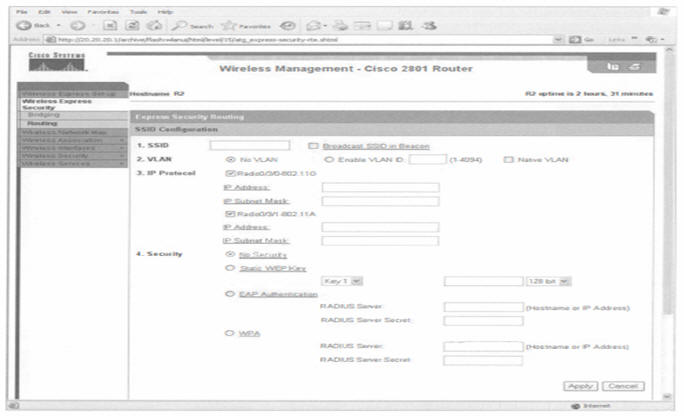The image size is (684, 416).
Task: Open the address bar dropdown arrow
Action: point(558,40)
